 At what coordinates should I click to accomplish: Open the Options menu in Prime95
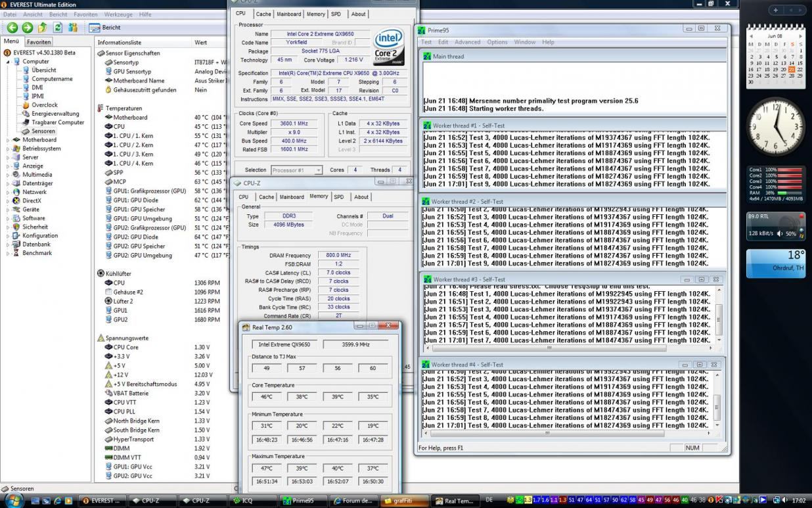[497, 42]
